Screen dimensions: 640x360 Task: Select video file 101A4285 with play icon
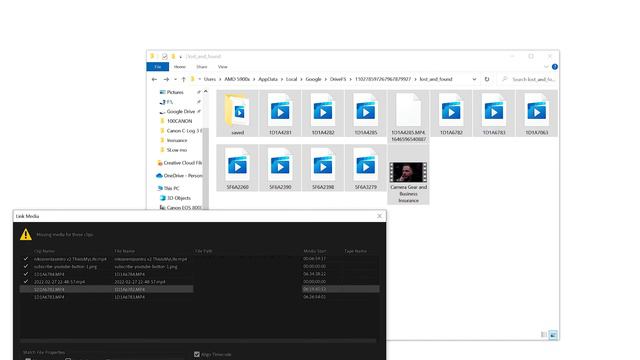click(x=366, y=114)
